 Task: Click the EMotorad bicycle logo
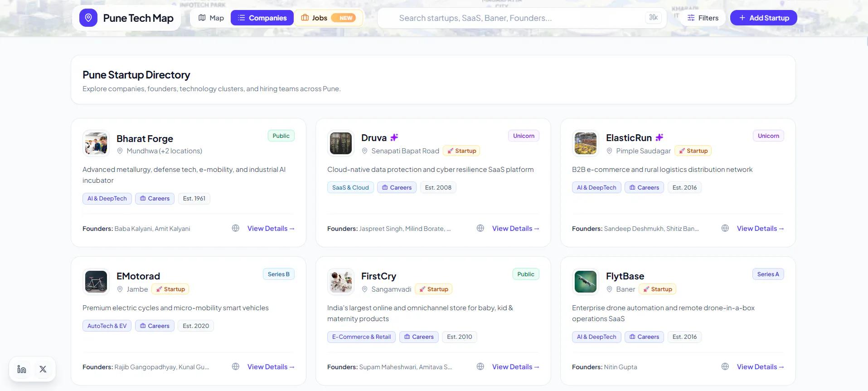tap(96, 282)
